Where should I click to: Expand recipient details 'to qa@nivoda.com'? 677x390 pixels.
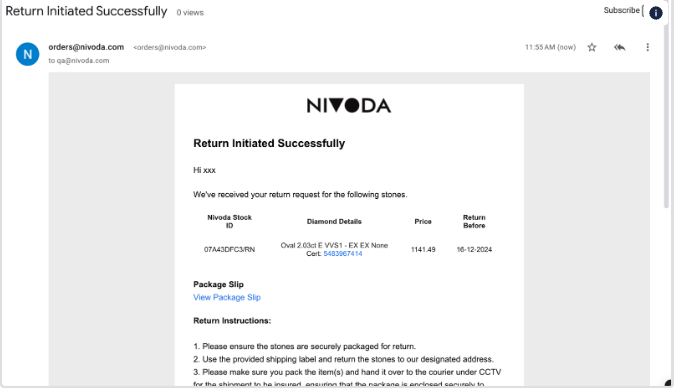click(x=79, y=60)
